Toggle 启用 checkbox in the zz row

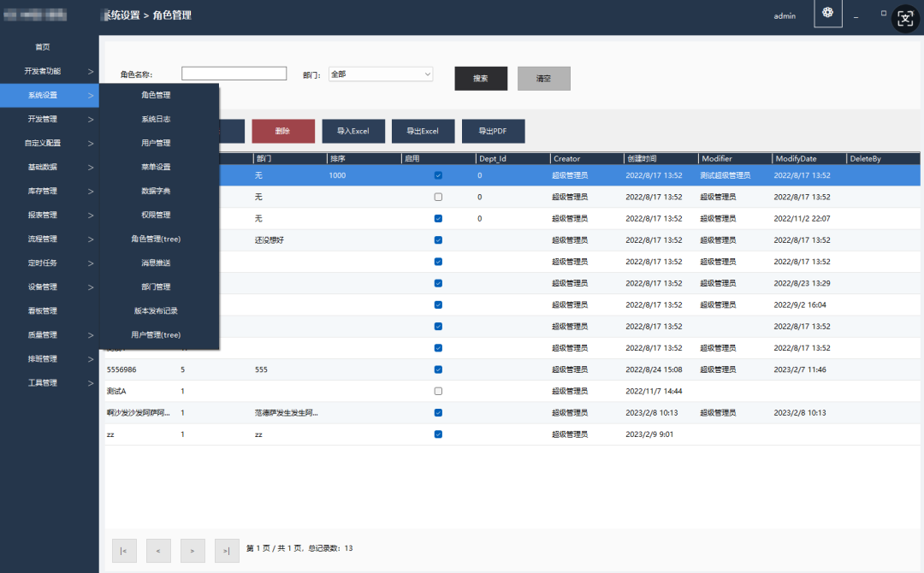pyautogui.click(x=438, y=434)
